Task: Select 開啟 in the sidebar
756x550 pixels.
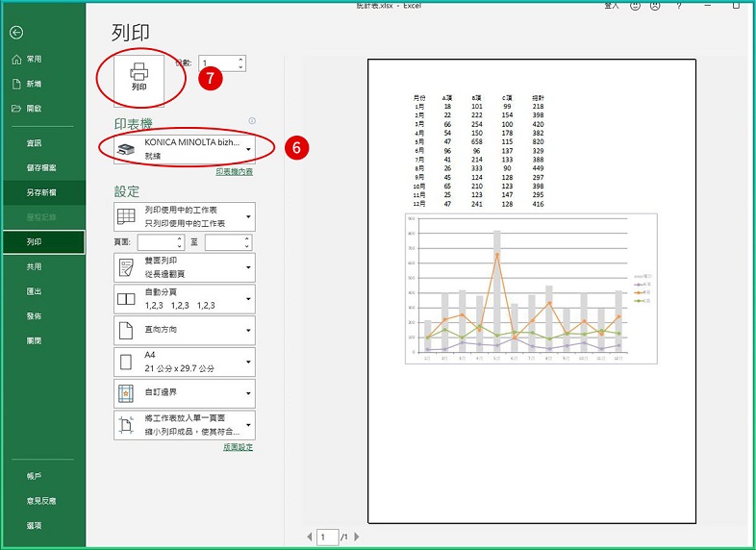Action: (43, 109)
